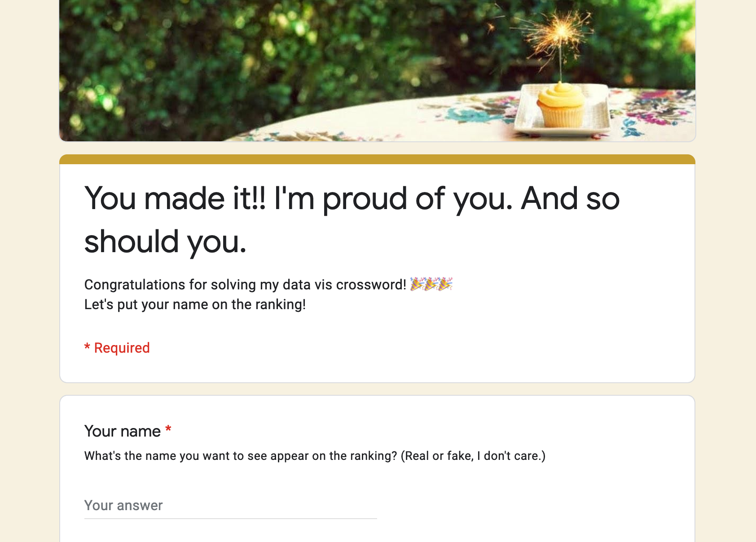Click the 'Your name' question label
Image resolution: width=756 pixels, height=542 pixels.
coord(123,431)
